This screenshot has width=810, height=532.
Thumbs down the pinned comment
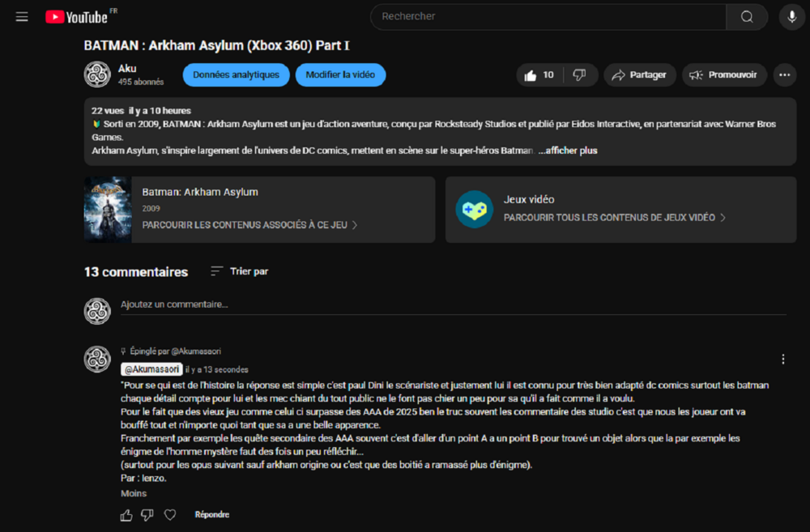(147, 515)
